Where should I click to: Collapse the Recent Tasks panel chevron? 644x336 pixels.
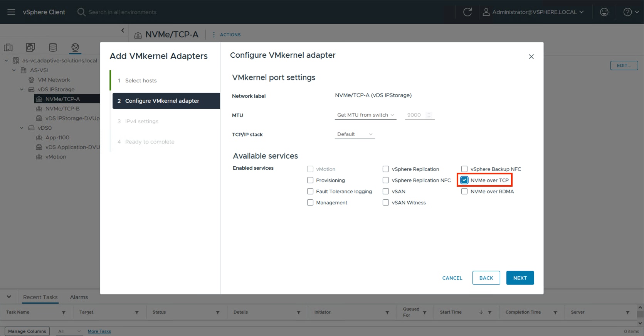9,297
